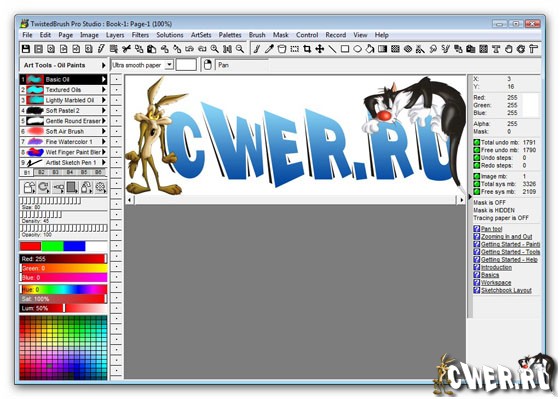Click the blue color swatch

74,246
